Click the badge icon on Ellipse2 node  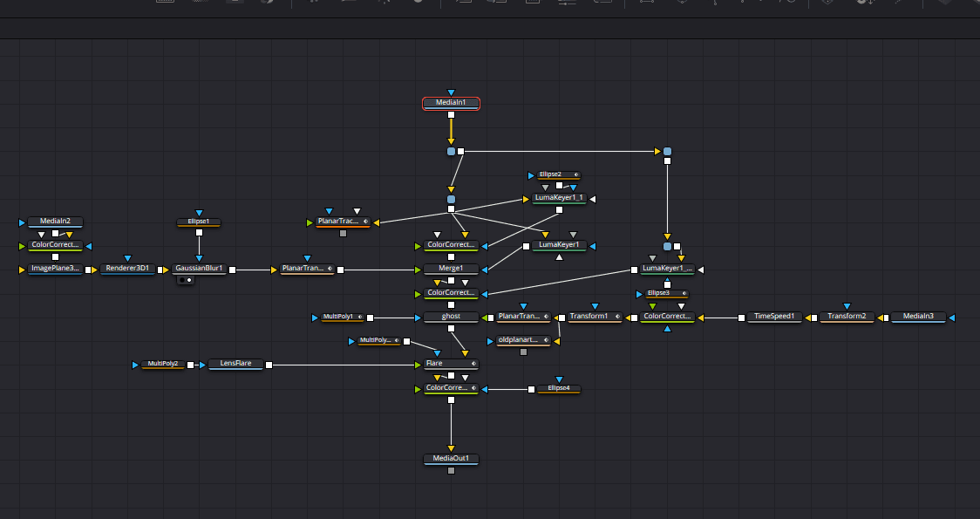(576, 175)
